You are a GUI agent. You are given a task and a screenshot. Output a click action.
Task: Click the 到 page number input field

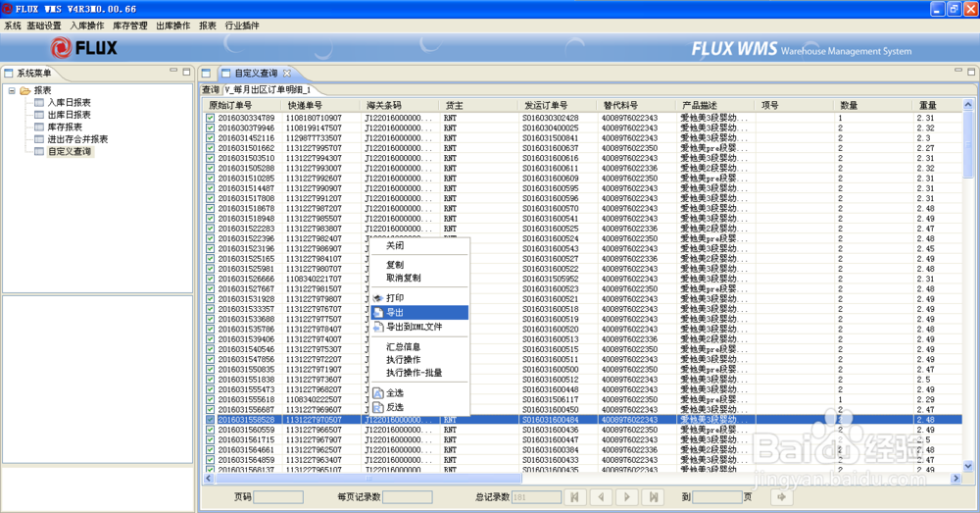pyautogui.click(x=717, y=497)
